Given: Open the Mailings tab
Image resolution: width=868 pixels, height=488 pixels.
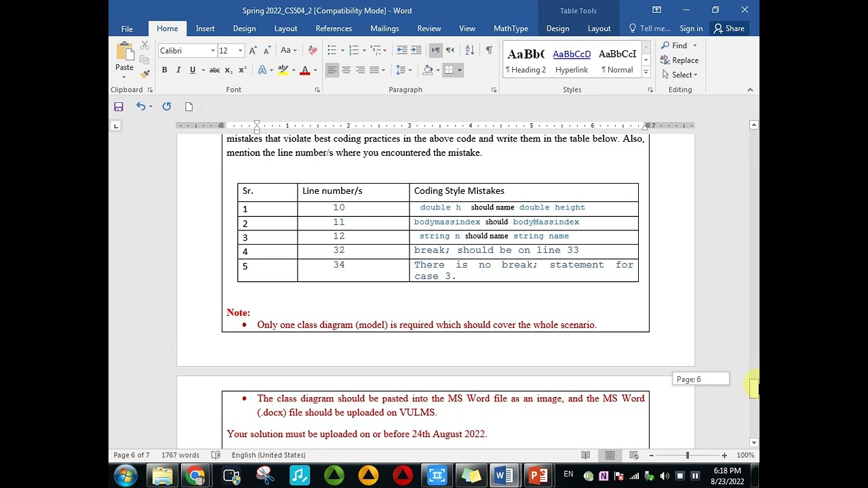Looking at the screenshot, I should 384,28.
